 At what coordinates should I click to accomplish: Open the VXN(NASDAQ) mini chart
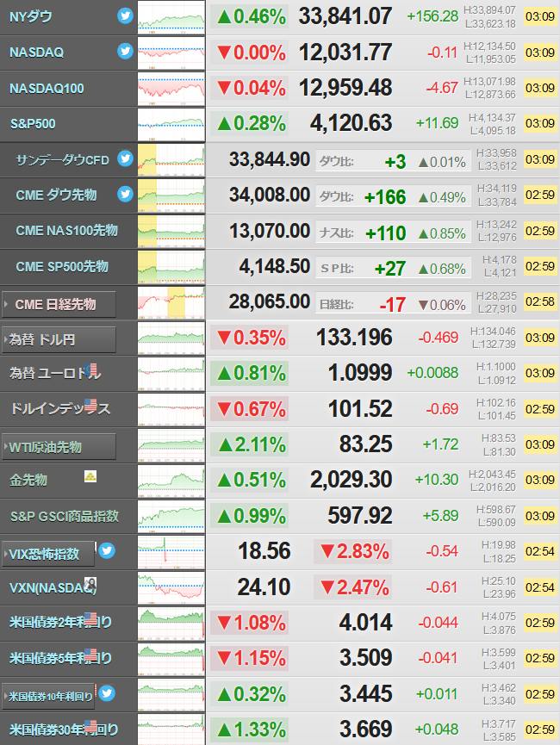171,587
